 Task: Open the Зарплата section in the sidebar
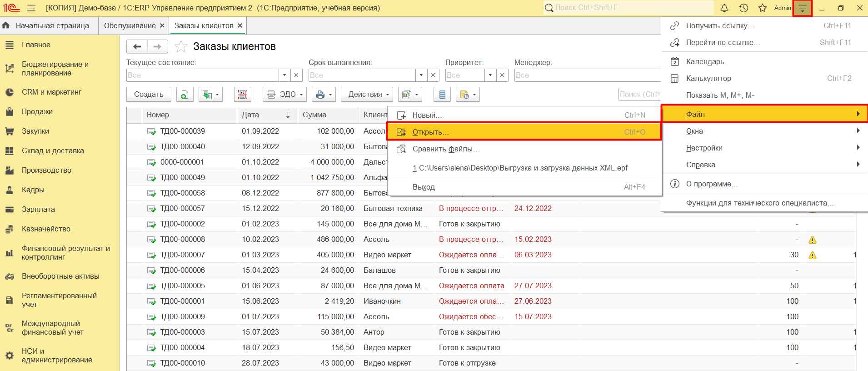tap(60, 209)
